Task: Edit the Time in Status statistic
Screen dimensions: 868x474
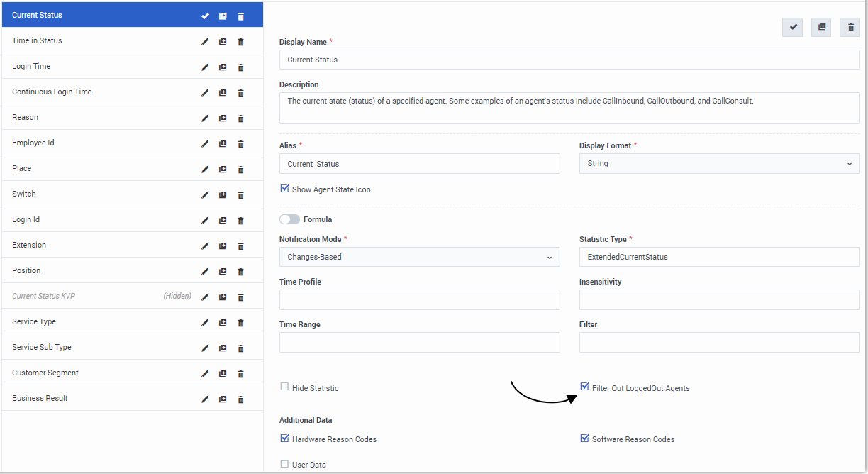Action: 205,41
